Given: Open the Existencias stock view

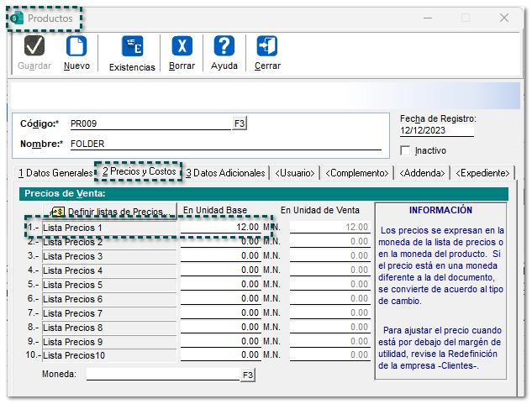Looking at the screenshot, I should pyautogui.click(x=132, y=47).
